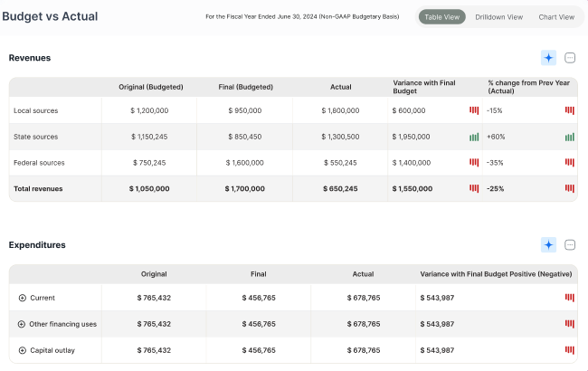This screenshot has height=371, width=588.
Task: Select the Local sources actual value cell
Action: click(340, 110)
